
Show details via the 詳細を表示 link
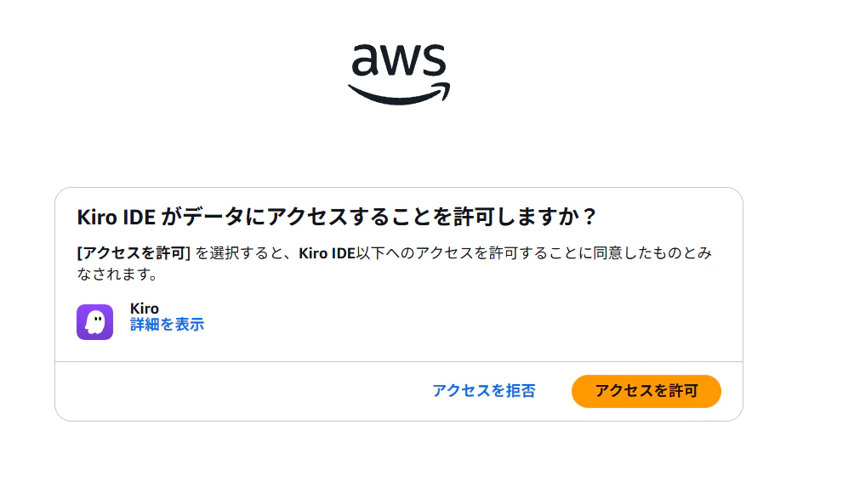(x=168, y=325)
